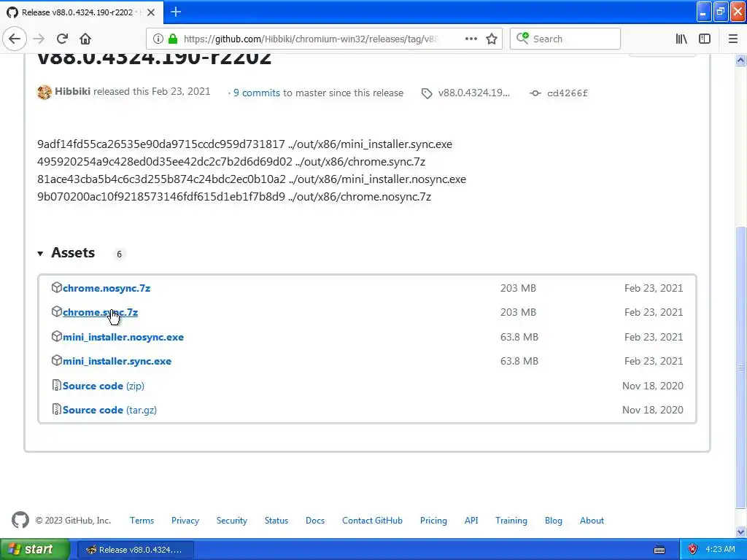Image resolution: width=747 pixels, height=560 pixels.
Task: Reload the current page
Action: pos(62,39)
